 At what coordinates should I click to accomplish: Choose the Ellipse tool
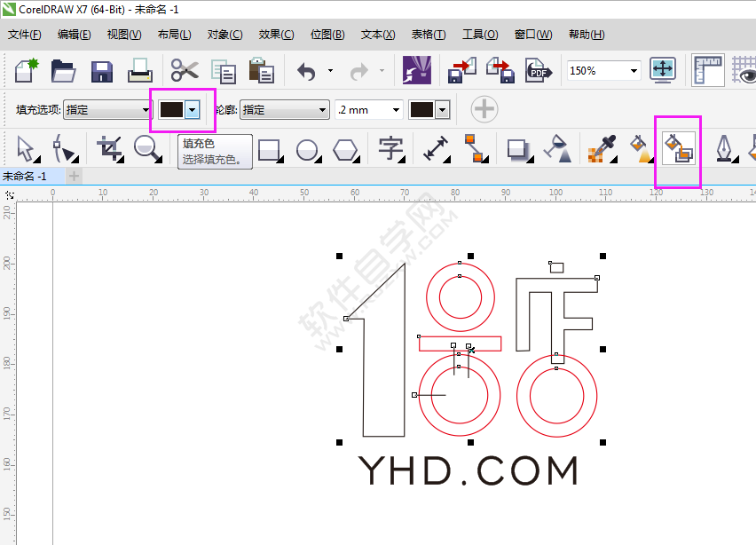[307, 150]
